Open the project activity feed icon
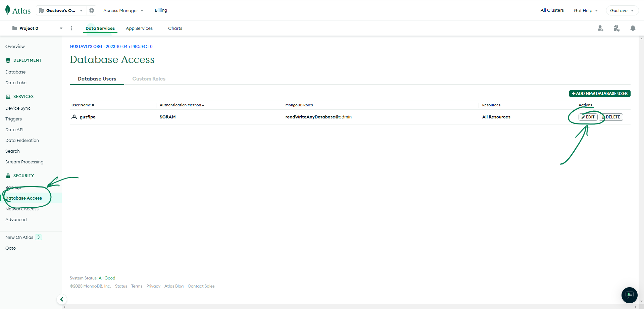The height and width of the screenshot is (309, 644). tap(616, 29)
